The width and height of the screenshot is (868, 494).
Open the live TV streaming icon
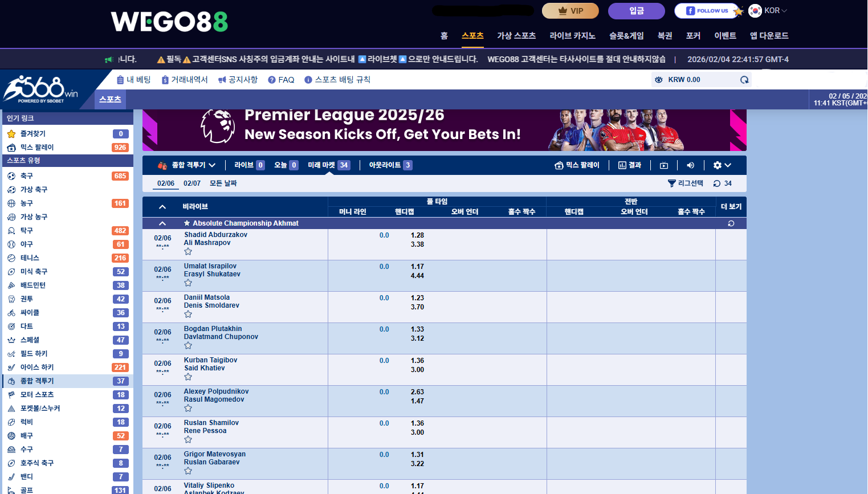pos(664,165)
